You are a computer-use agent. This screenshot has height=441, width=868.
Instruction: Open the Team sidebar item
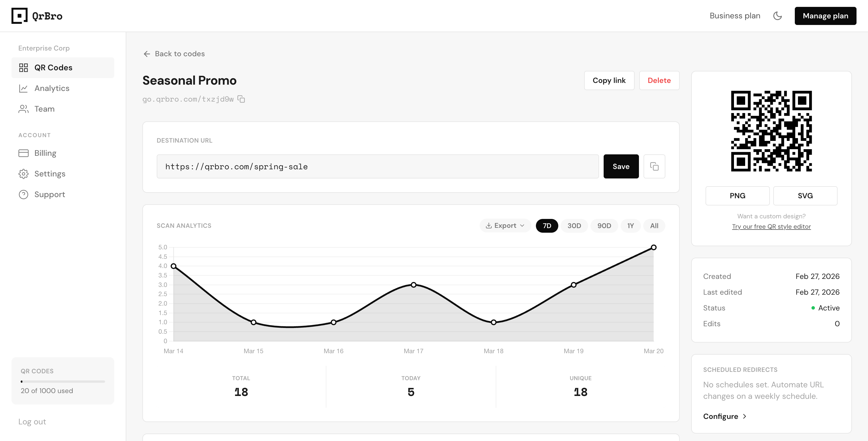[63, 109]
